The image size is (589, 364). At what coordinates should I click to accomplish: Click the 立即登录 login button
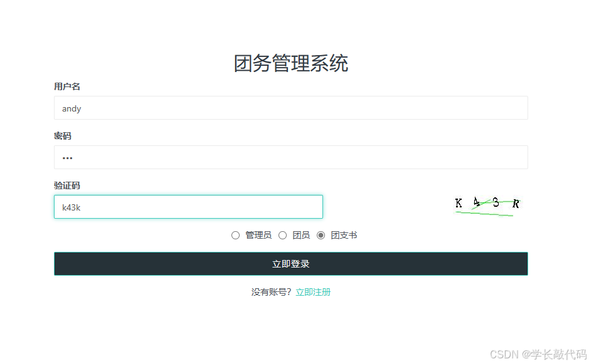(291, 264)
